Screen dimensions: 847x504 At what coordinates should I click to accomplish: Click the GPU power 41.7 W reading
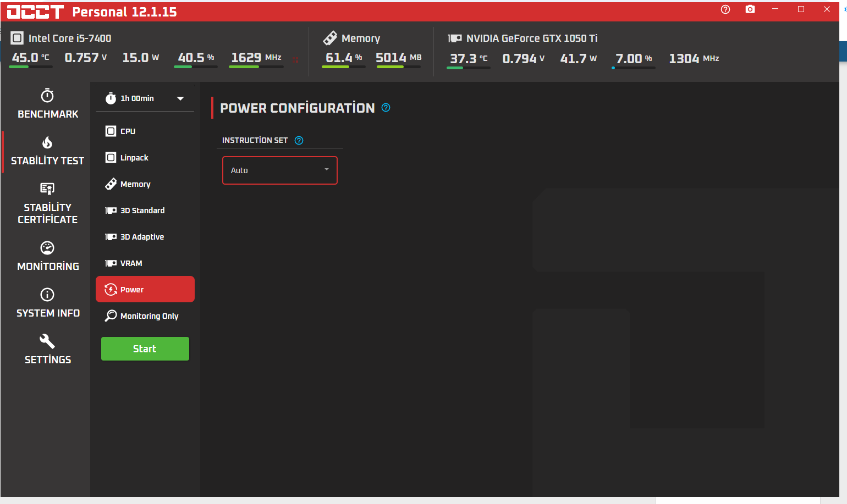(x=579, y=58)
